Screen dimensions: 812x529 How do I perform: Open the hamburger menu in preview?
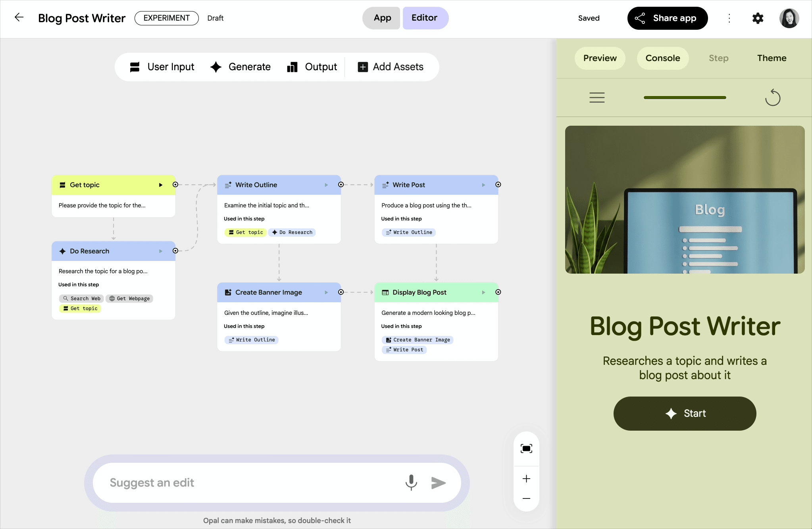[597, 98]
